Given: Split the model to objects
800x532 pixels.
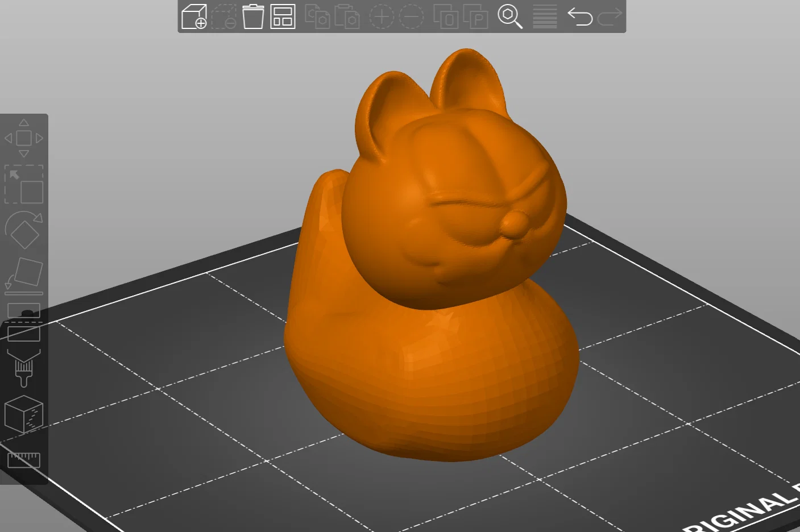Looking at the screenshot, I should 446,16.
